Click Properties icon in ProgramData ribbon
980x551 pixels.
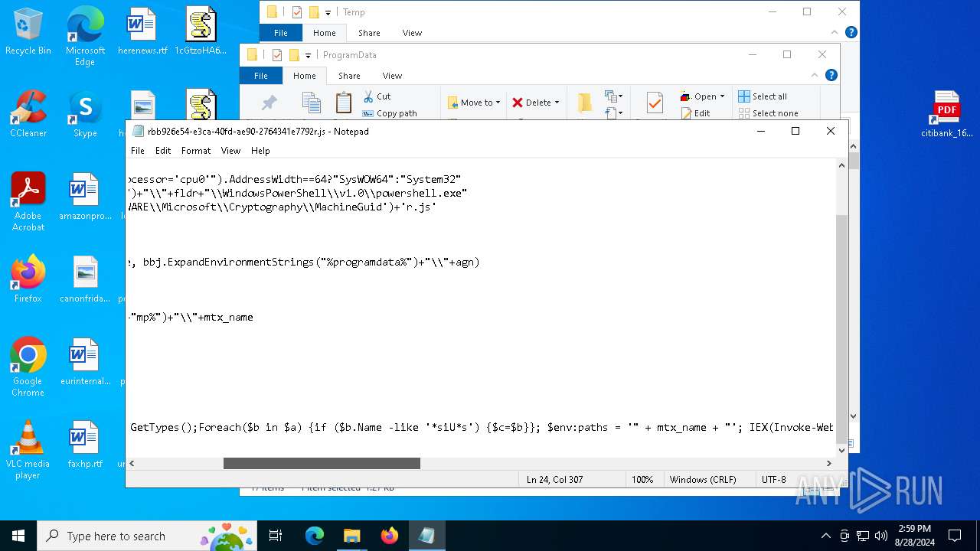[654, 103]
